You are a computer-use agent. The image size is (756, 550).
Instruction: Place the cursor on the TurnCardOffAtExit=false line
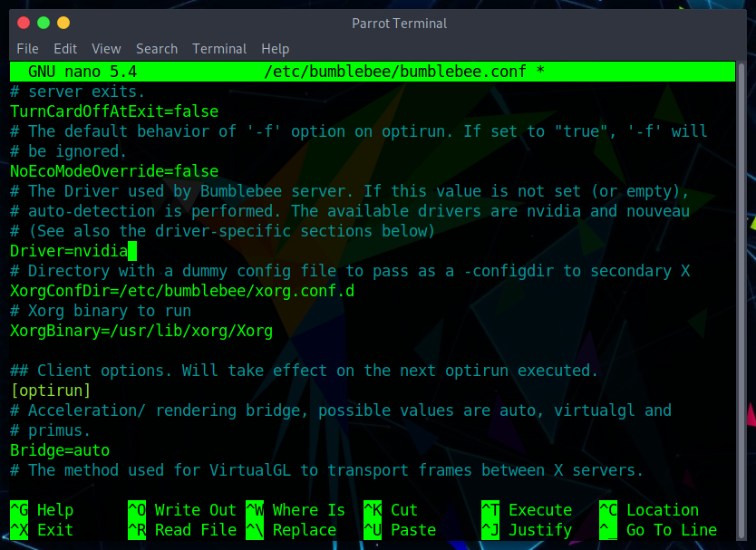114,111
